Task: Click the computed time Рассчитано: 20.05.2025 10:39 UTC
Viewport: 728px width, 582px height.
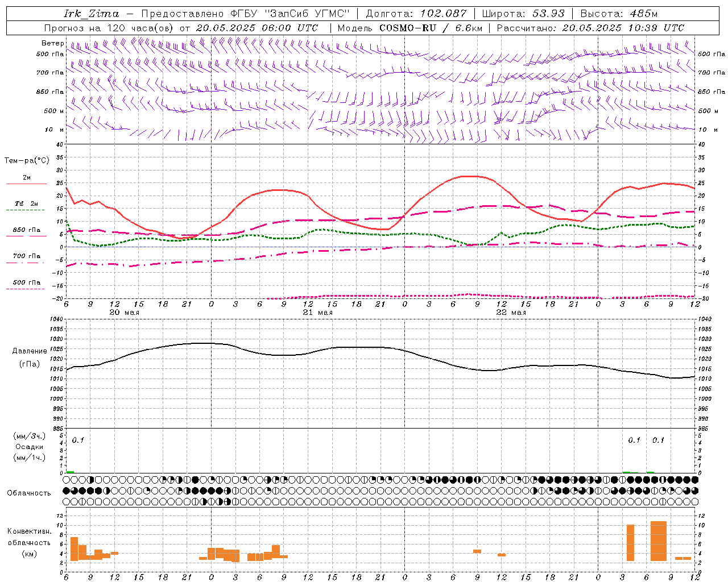Action: click(x=590, y=28)
